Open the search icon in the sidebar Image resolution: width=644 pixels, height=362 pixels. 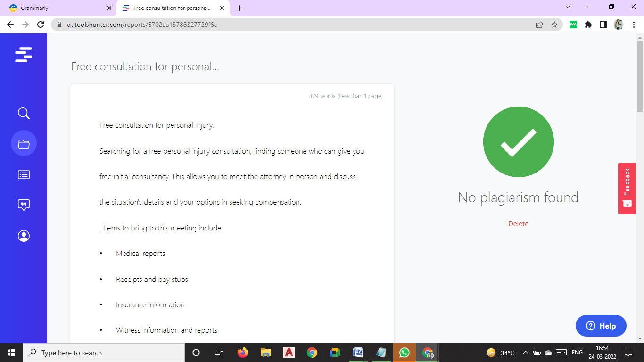click(24, 113)
